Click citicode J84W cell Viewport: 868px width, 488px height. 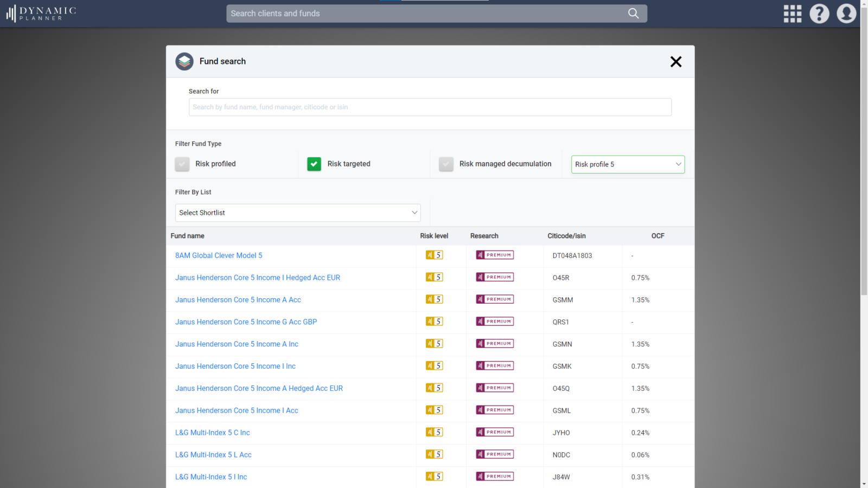tap(561, 477)
